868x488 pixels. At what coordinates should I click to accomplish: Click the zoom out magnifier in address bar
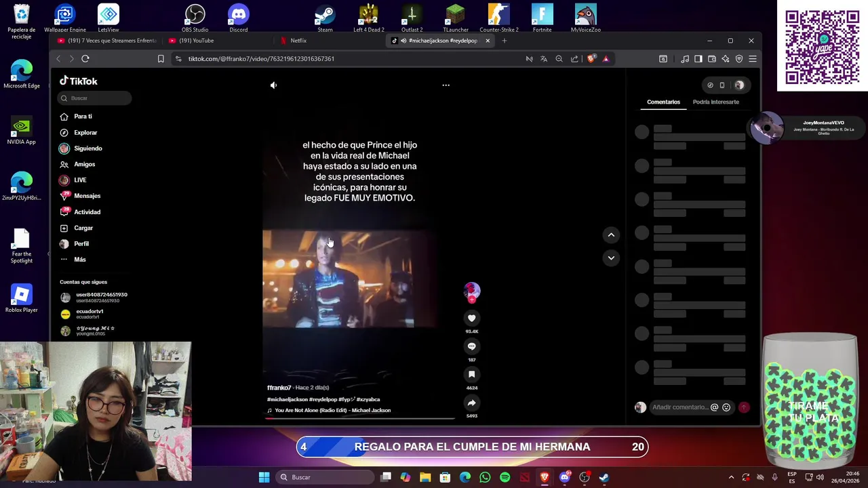pyautogui.click(x=559, y=59)
